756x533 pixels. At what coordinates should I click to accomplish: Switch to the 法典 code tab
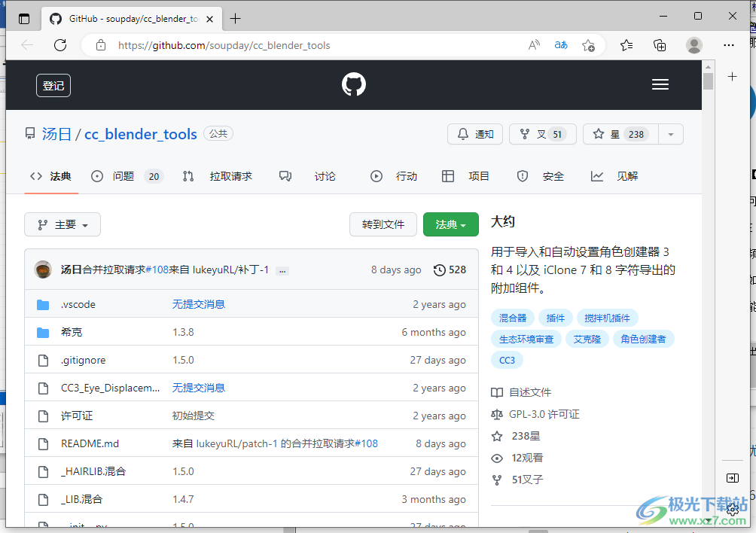tap(51, 176)
